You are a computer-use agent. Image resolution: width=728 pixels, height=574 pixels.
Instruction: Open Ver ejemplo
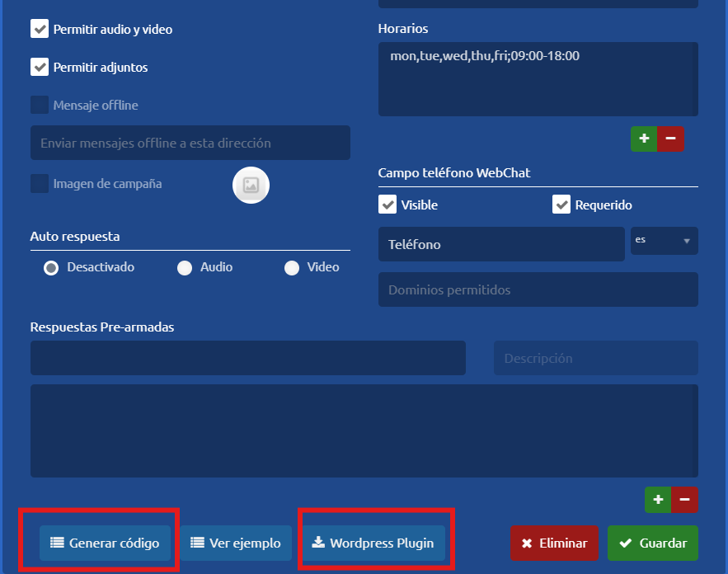(x=236, y=543)
